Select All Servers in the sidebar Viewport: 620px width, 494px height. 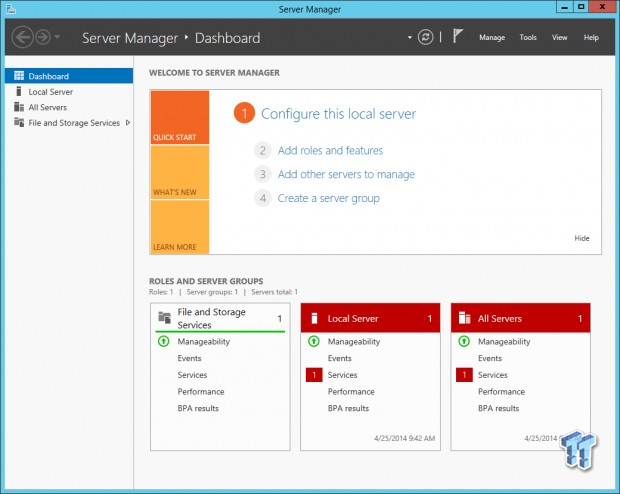tap(69, 107)
